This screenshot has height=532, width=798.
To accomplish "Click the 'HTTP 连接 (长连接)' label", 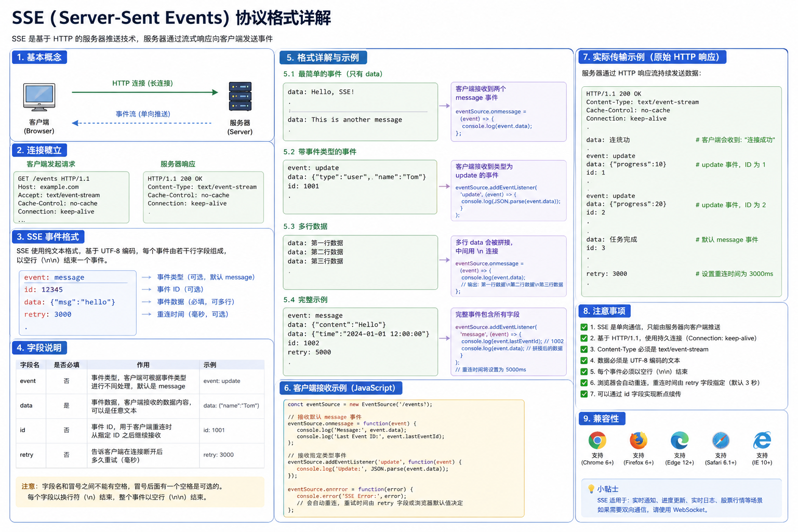I will (143, 83).
